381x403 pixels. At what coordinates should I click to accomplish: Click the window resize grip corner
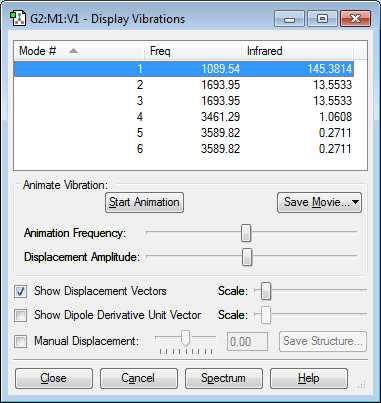coord(362,384)
